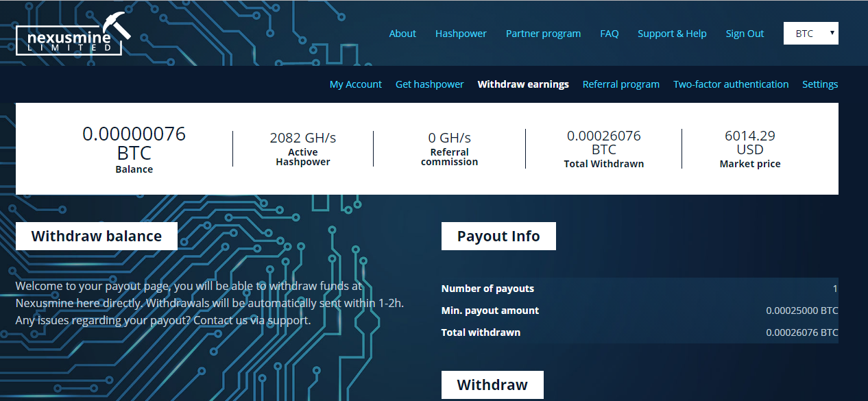Screen dimensions: 868x401
Task: Switch to the Get hashpower tab
Action: 430,84
